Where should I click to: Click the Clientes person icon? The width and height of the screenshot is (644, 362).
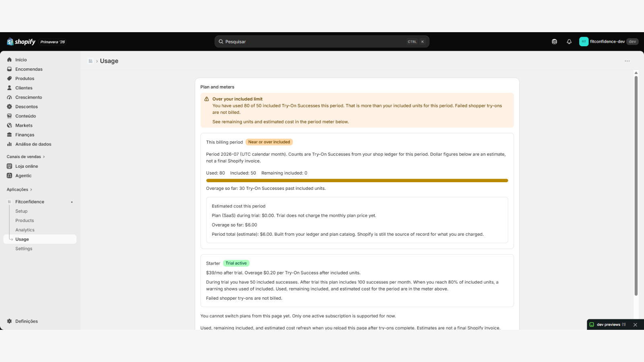(9, 88)
